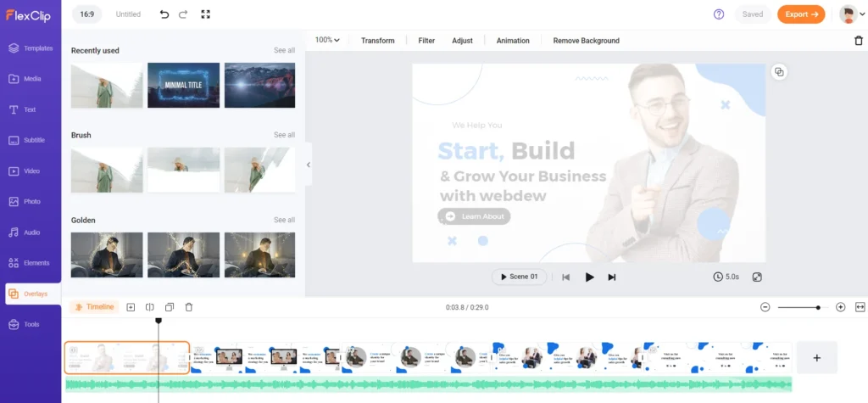Click the FlexClip logo
The image size is (868, 403).
(28, 15)
